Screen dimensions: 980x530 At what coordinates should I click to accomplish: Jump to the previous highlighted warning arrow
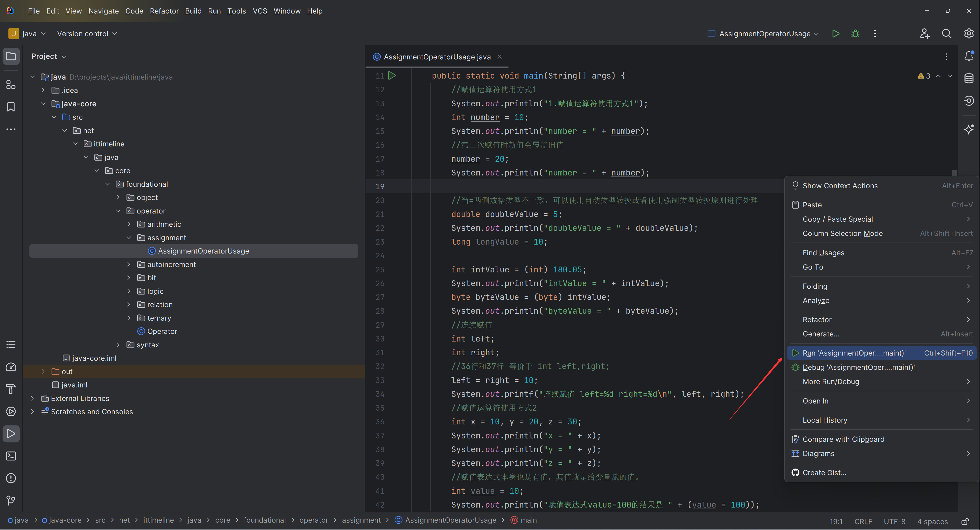pyautogui.click(x=938, y=76)
